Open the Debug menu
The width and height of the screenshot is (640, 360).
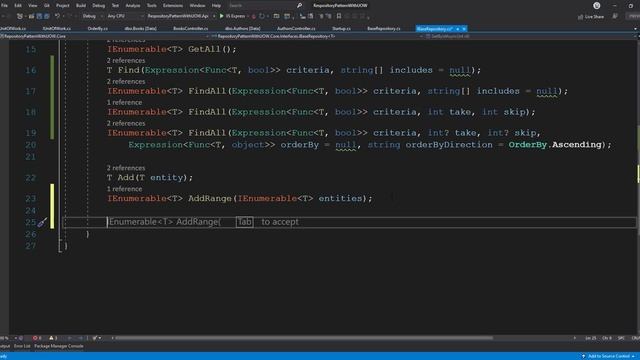pos(98,6)
